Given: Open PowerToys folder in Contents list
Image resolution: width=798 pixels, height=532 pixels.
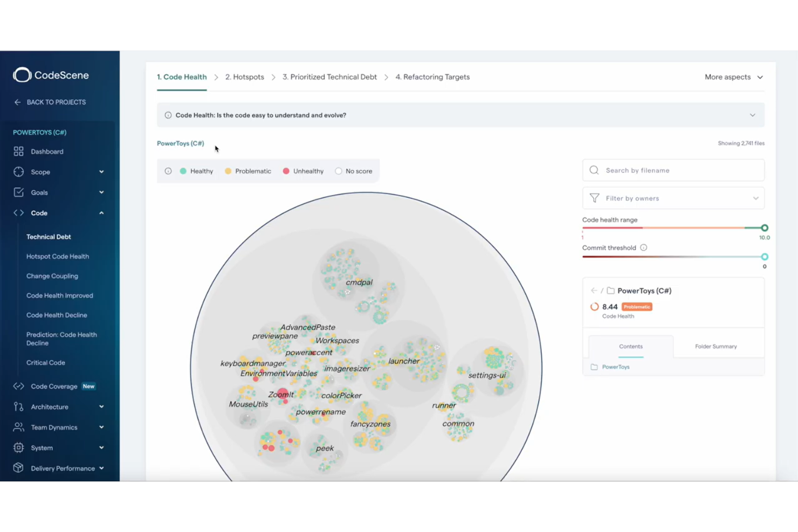Looking at the screenshot, I should coord(616,367).
